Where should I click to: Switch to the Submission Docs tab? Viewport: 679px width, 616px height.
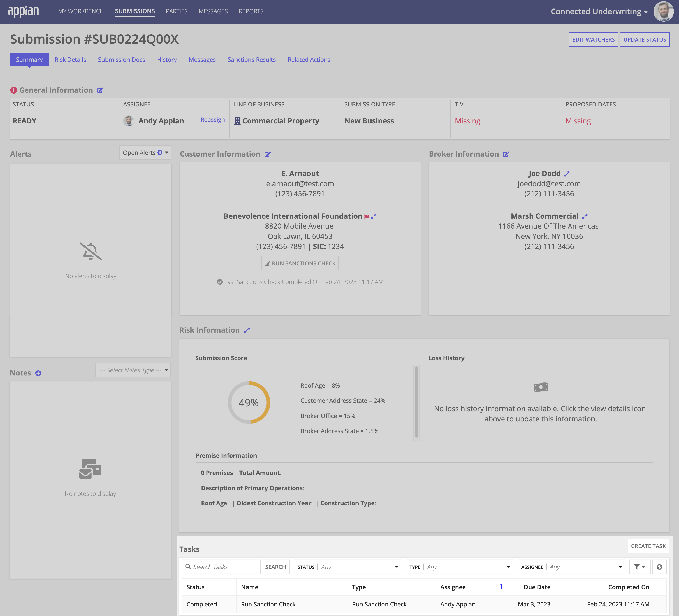pos(121,60)
